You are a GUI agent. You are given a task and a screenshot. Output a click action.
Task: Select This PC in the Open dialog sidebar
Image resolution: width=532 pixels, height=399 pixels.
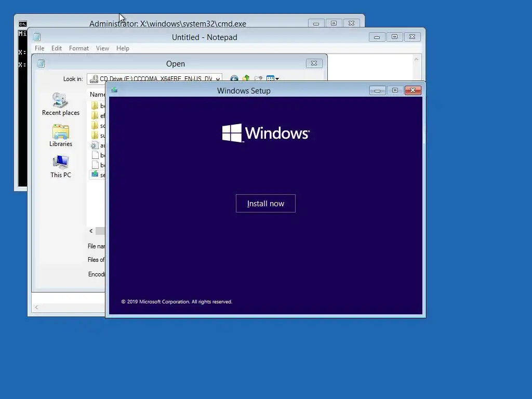61,167
